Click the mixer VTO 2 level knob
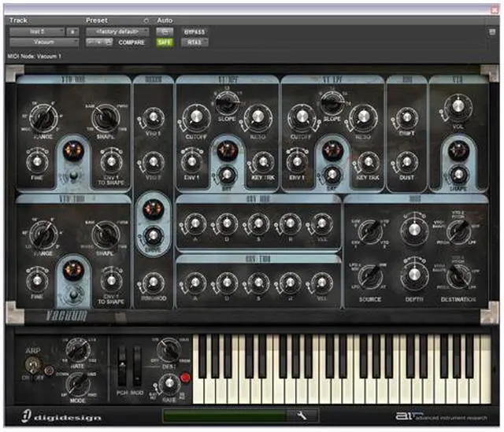Screen dimensions: 504x432 pos(153,162)
